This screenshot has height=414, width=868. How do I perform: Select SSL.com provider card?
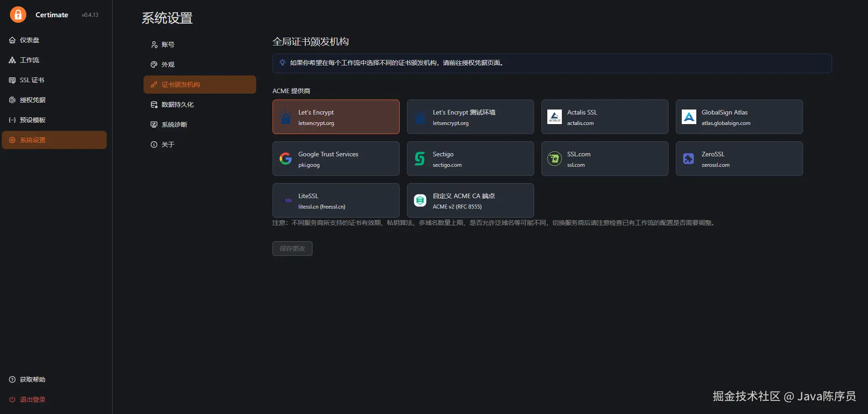pyautogui.click(x=605, y=159)
